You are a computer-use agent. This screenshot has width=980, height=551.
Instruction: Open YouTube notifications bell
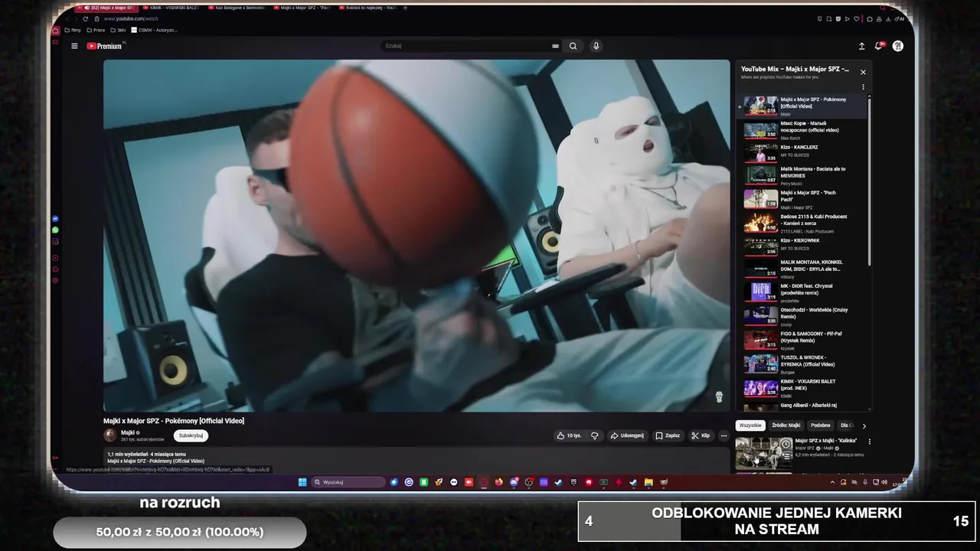[x=879, y=46]
